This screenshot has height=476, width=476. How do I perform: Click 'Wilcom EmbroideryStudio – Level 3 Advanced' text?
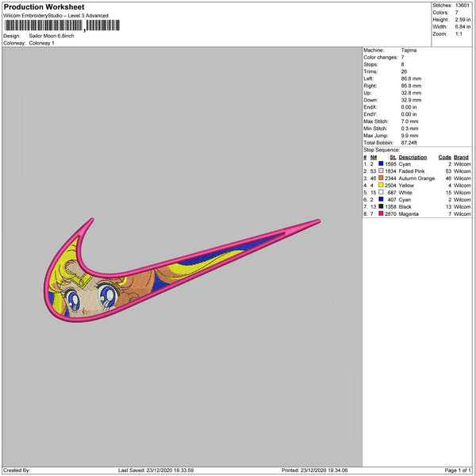(x=56, y=16)
